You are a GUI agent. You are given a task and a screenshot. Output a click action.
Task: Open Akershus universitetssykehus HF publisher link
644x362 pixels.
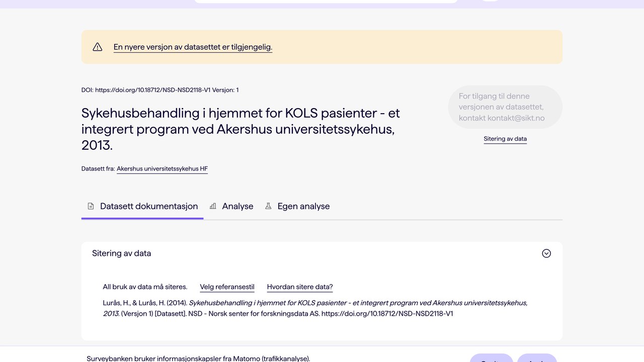162,169
